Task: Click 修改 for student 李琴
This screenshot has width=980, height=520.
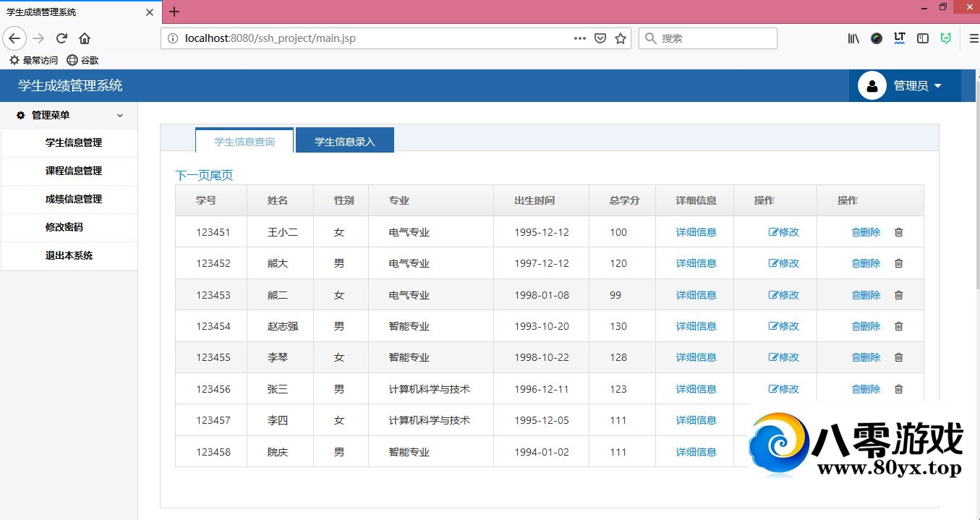Action: (x=784, y=357)
